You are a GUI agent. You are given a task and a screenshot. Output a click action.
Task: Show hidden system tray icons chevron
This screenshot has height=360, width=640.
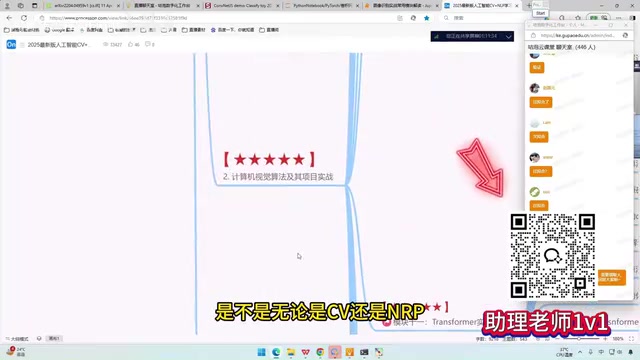[x=580, y=352]
